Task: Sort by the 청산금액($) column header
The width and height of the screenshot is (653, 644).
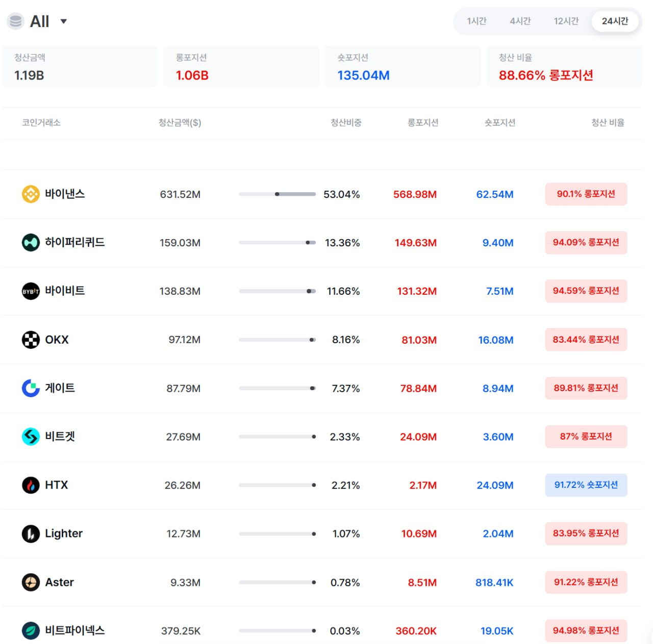Action: [180, 123]
